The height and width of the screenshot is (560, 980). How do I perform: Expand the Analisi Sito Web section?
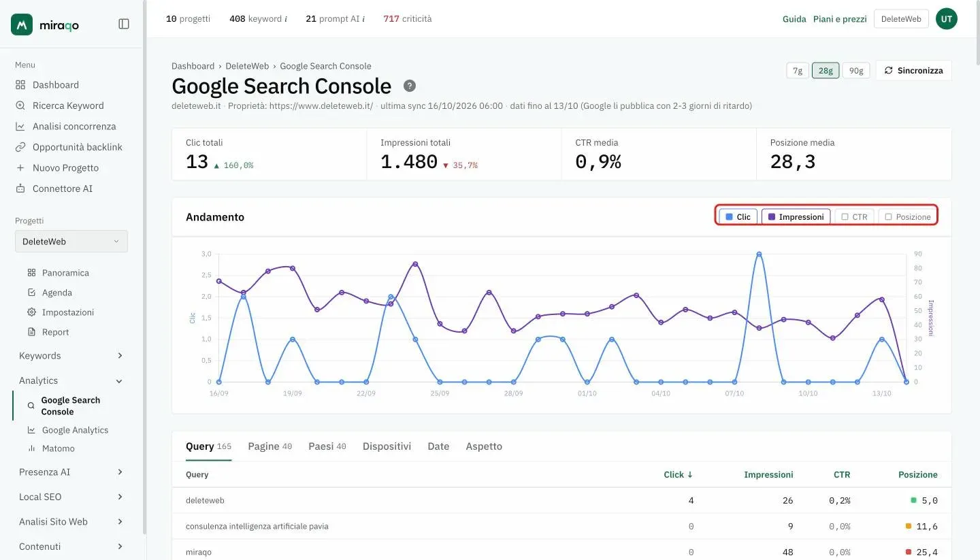tap(71, 522)
